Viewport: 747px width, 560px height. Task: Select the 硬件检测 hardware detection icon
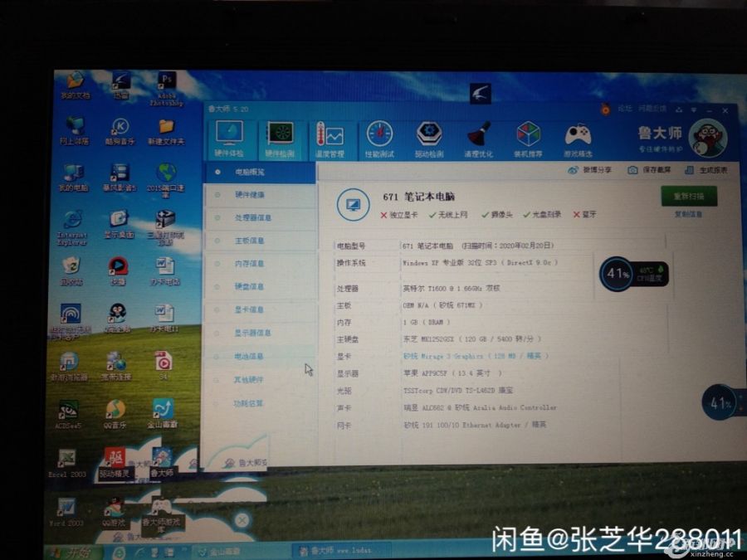point(280,139)
